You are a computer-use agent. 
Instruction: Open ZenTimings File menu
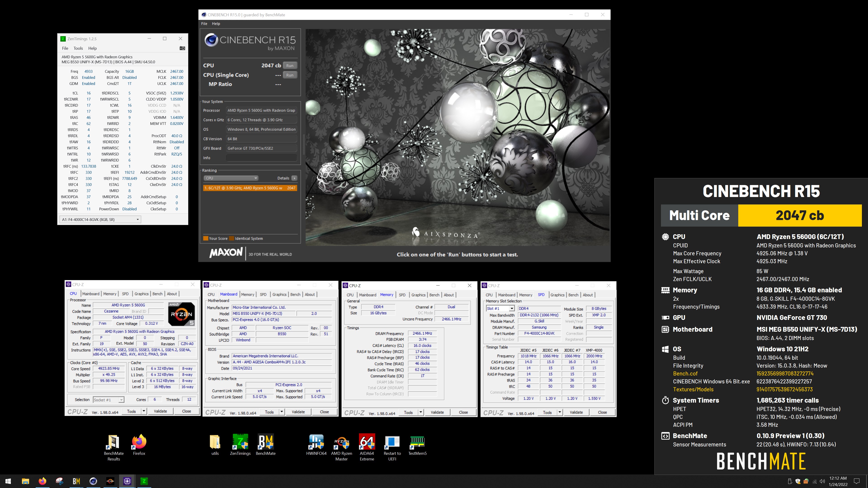pyautogui.click(x=65, y=48)
